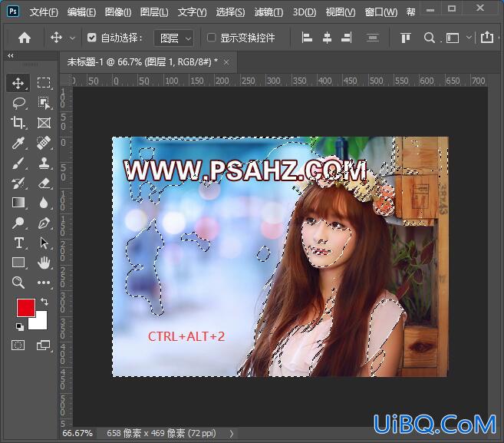Select the Eraser tool
The image size is (504, 443).
point(44,183)
